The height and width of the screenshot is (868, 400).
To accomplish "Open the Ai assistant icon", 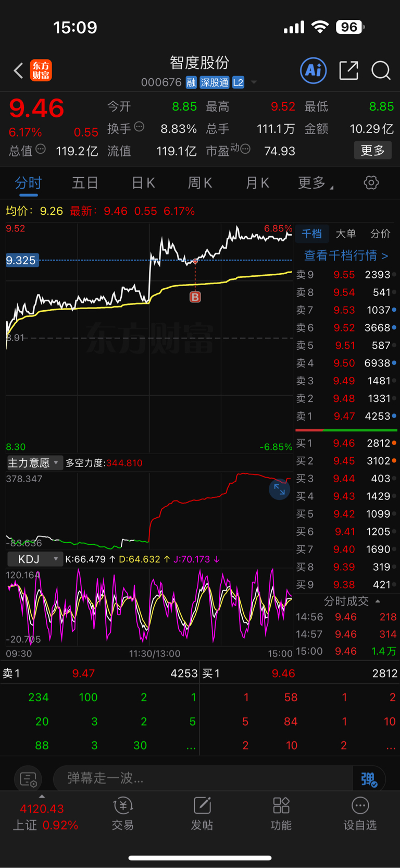I will click(x=314, y=70).
